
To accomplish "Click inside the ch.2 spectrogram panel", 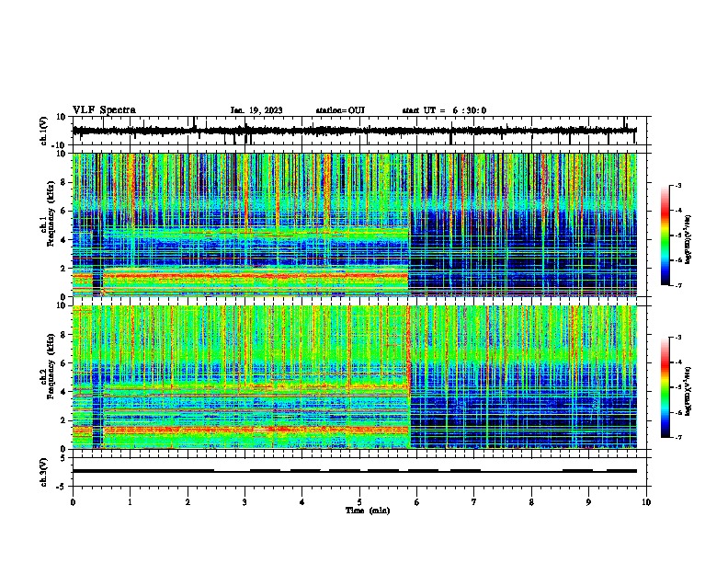I will (x=355, y=377).
